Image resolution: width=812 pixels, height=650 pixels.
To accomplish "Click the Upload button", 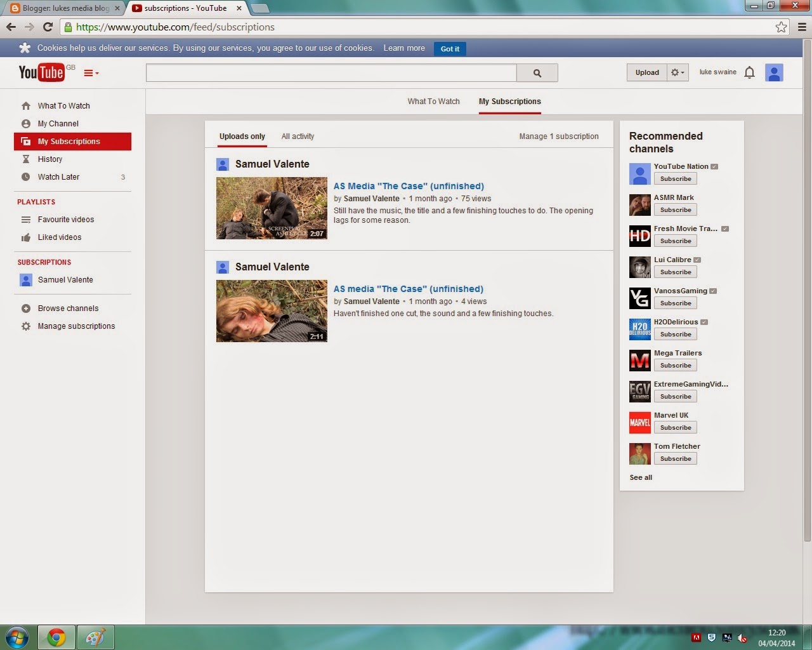I will 647,72.
